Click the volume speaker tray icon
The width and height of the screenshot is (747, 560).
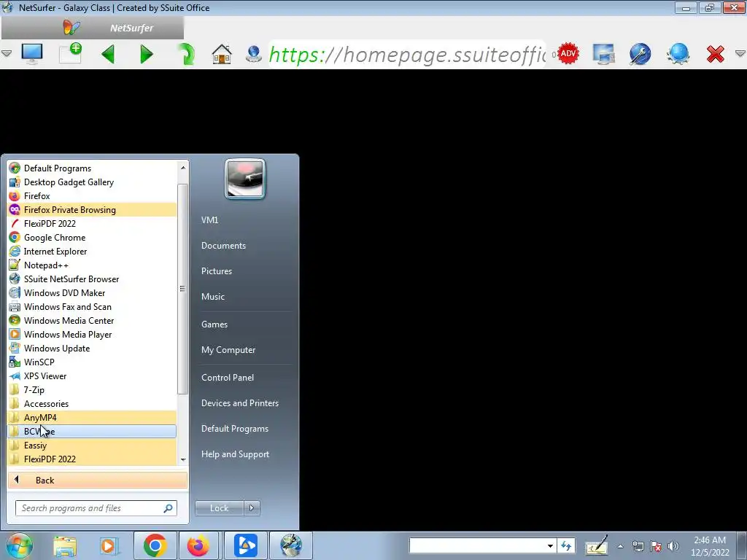(x=673, y=546)
